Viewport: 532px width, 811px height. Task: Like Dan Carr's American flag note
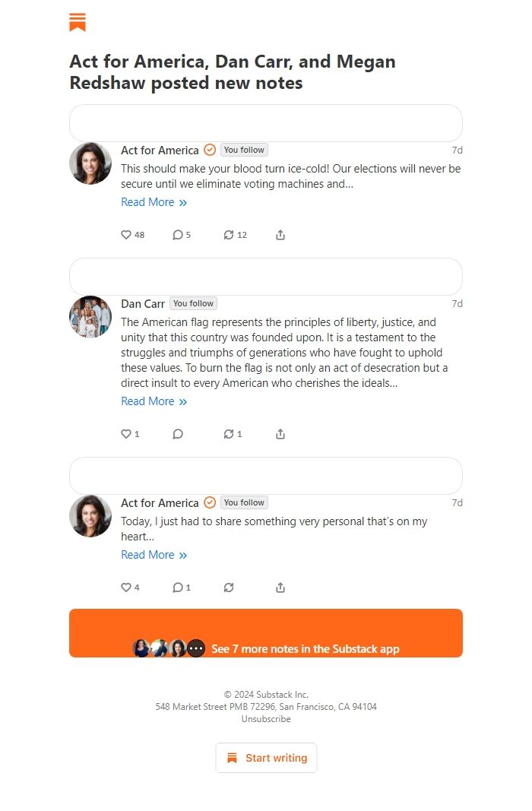(125, 434)
